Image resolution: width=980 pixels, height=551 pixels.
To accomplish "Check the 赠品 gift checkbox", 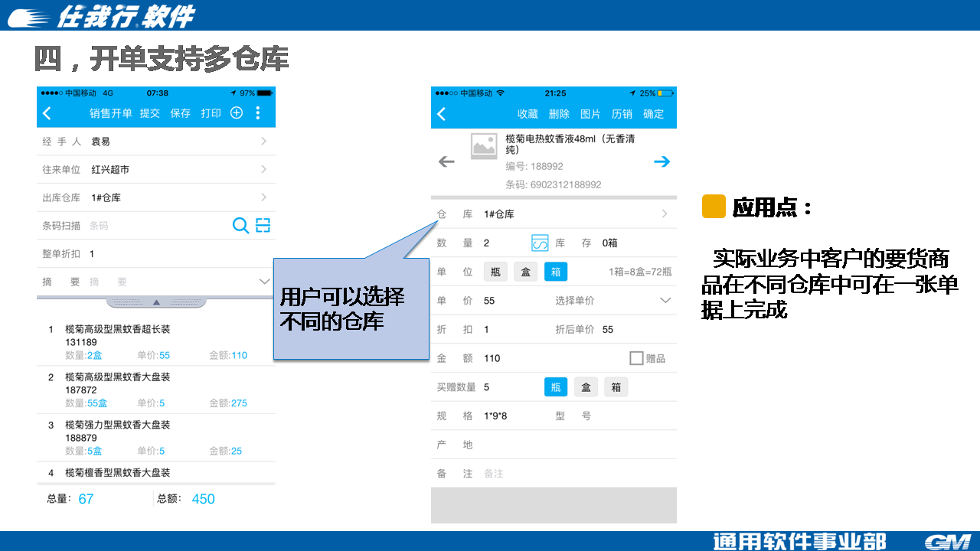I will 636,358.
